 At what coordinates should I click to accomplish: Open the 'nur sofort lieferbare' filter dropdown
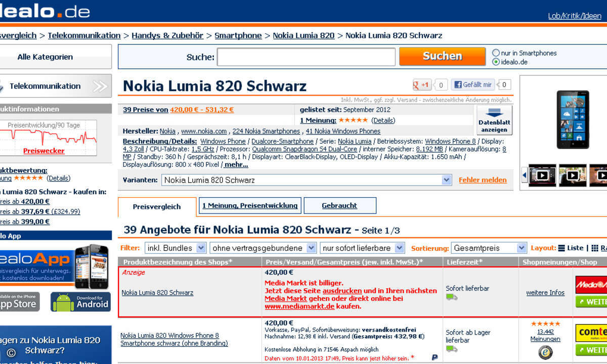point(363,248)
